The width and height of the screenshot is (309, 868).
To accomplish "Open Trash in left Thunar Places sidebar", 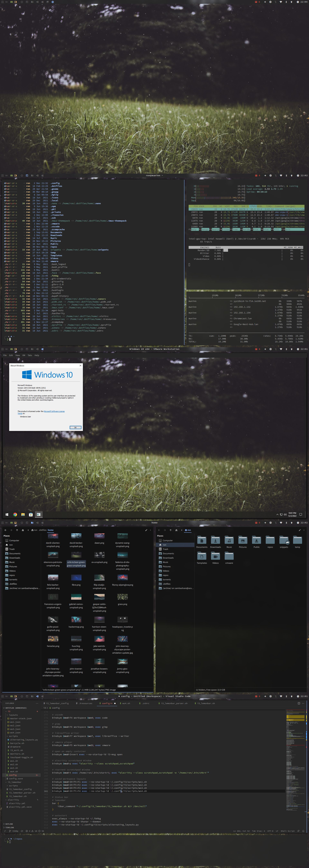I will pyautogui.click(x=12, y=549).
